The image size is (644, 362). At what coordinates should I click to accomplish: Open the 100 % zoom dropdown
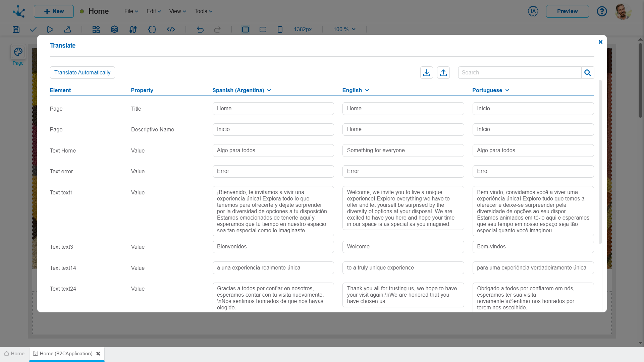pyautogui.click(x=344, y=29)
